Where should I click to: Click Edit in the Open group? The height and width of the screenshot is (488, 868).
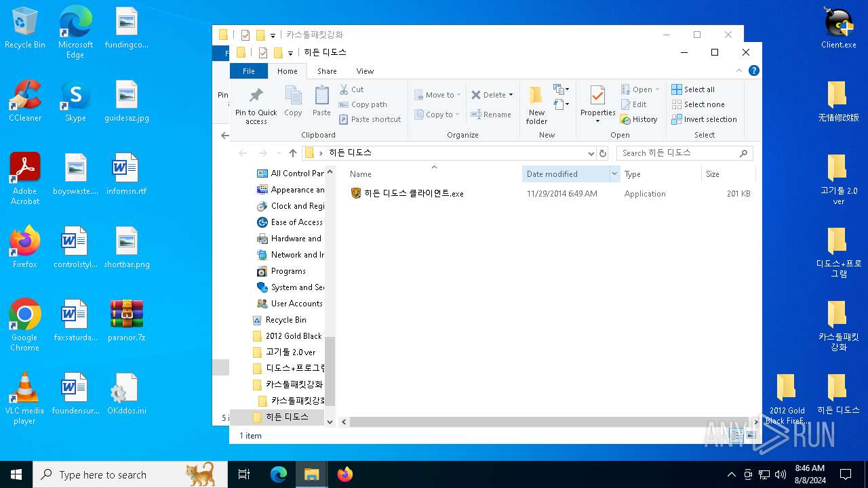633,104
